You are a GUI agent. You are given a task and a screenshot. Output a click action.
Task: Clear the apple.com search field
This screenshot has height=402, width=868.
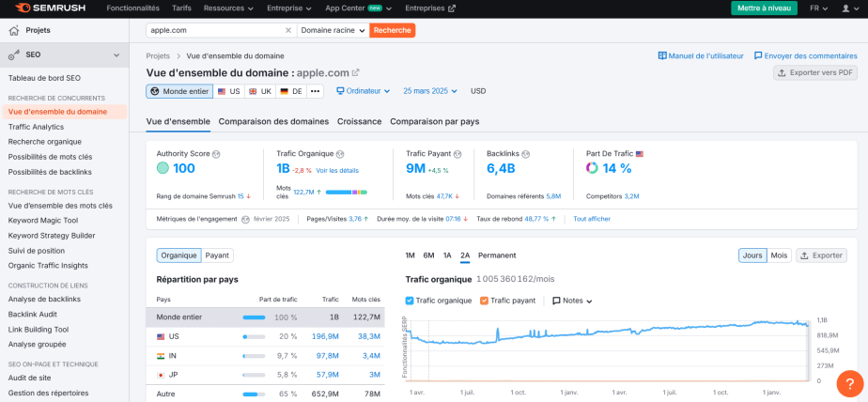pos(287,30)
